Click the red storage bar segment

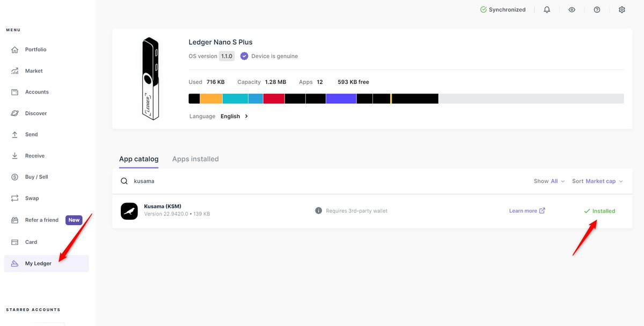274,99
